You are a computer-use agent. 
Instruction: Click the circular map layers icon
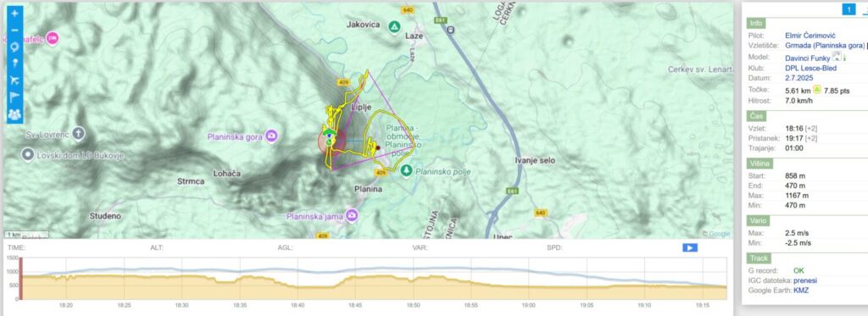(14, 47)
